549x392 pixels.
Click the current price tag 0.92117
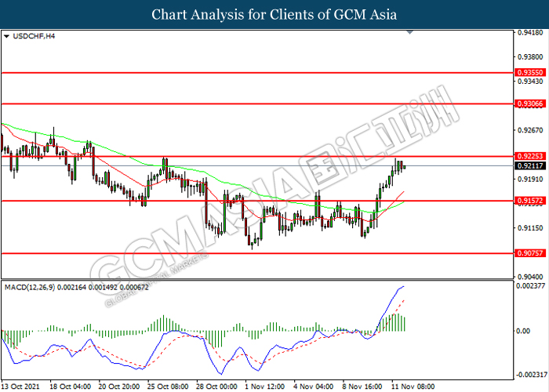[527, 166]
